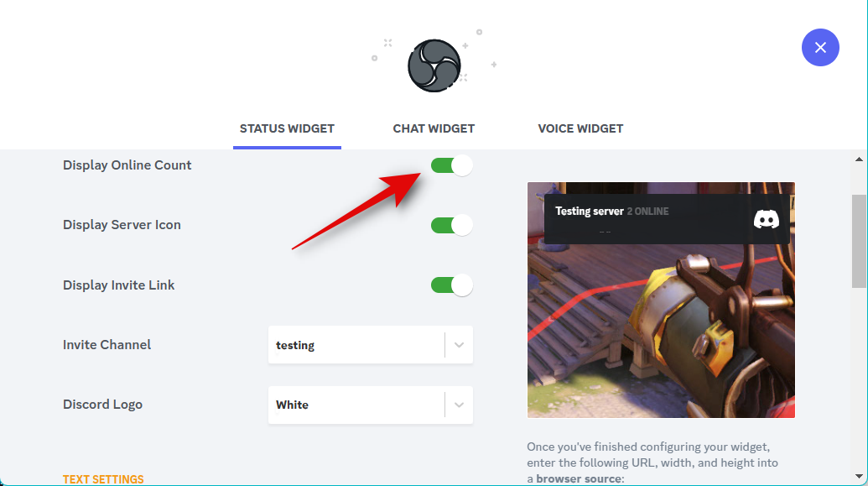Click the Text Settings section heading
Screen dimensions: 868x486
click(x=103, y=479)
